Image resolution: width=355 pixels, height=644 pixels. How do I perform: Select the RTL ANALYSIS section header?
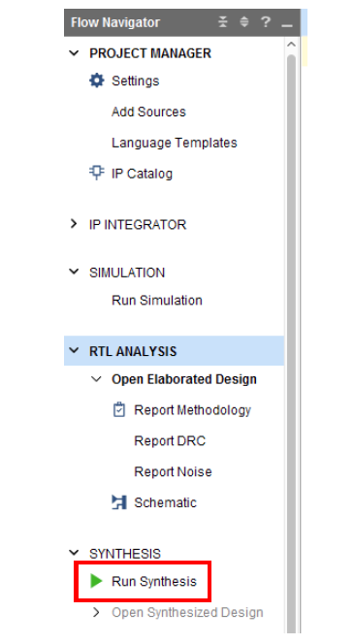(x=174, y=351)
